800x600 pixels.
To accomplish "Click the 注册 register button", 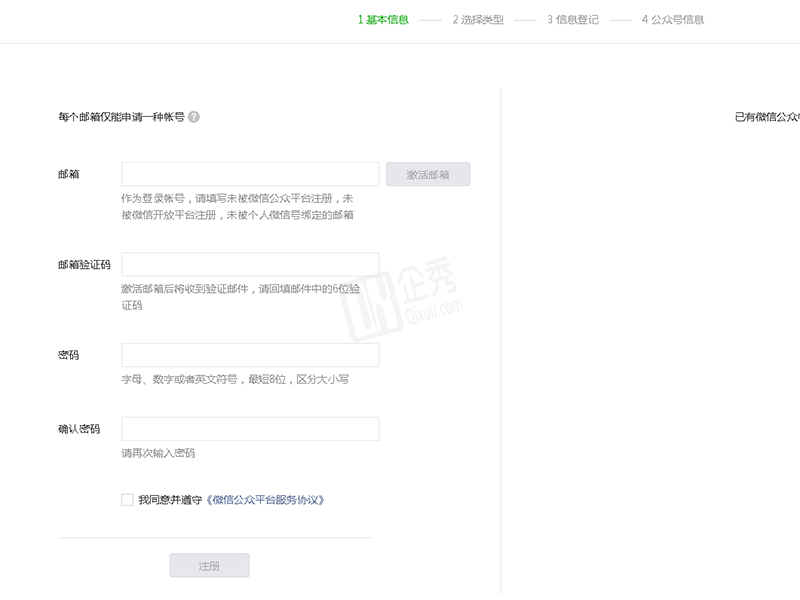I will 210,565.
